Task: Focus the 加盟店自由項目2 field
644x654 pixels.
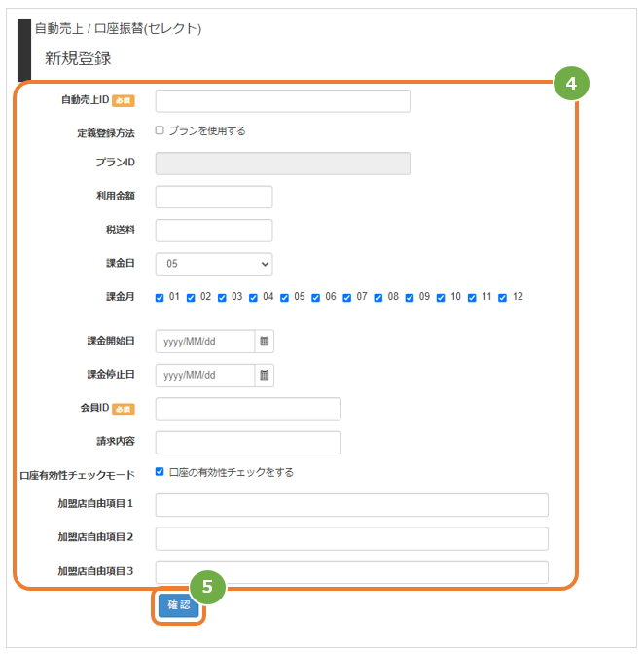Action: coord(352,538)
